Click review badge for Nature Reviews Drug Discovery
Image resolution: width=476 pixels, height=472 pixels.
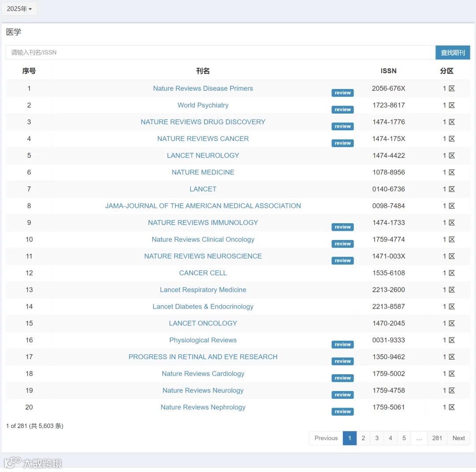point(342,126)
